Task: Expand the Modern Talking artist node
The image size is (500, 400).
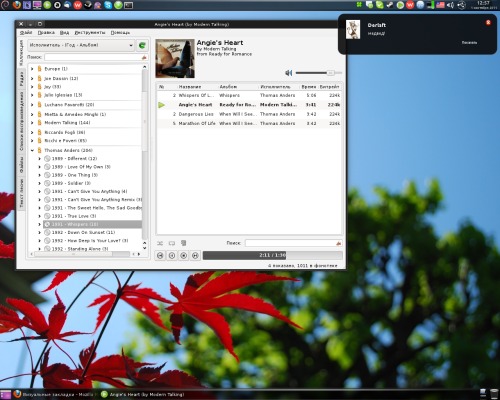Action: (x=32, y=123)
